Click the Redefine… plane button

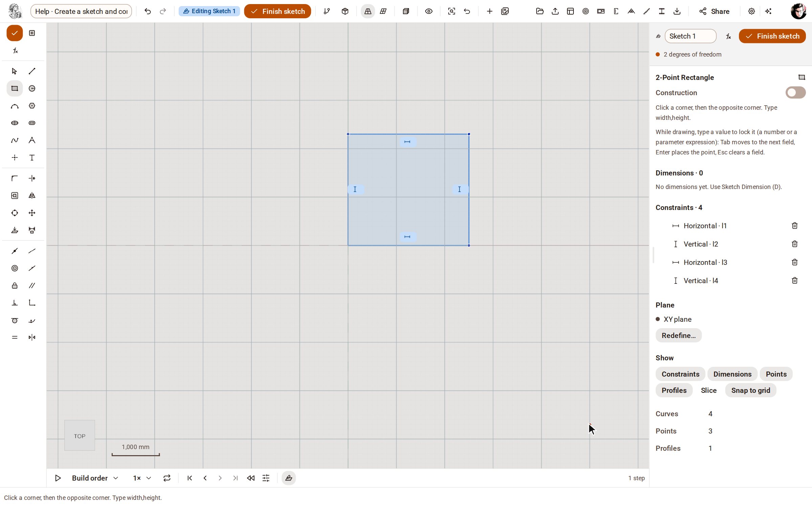678,335
